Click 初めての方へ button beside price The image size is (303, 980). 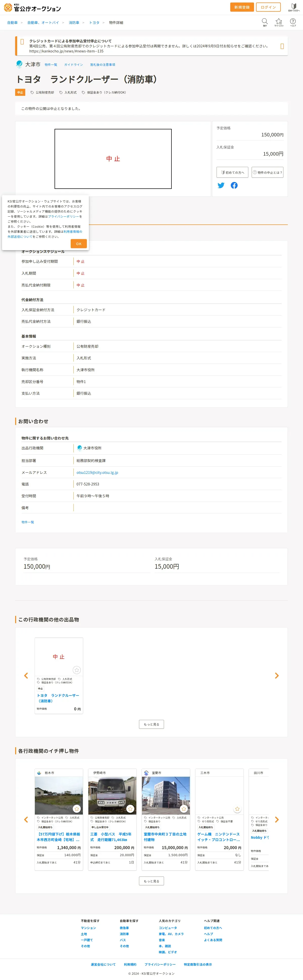click(233, 172)
